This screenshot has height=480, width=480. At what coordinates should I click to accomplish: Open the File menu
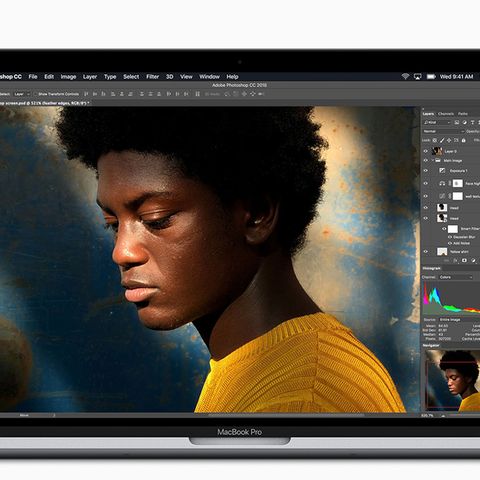[x=33, y=77]
